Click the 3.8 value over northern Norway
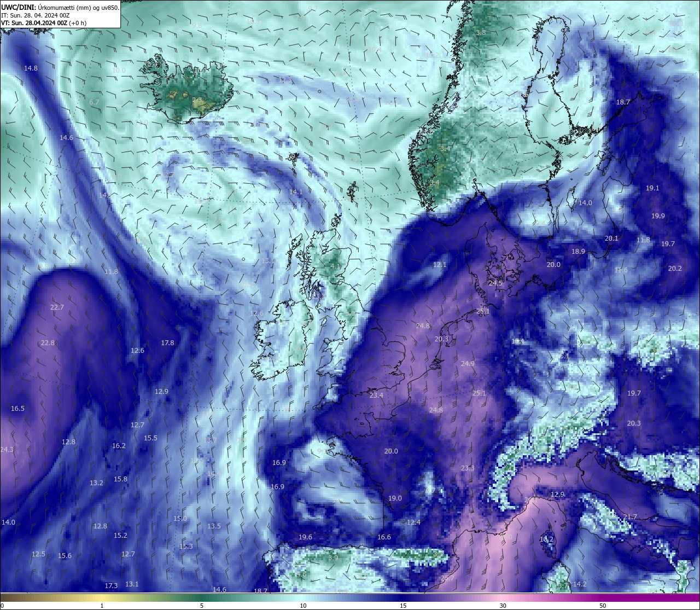Screen dimensions: 700x610 pyautogui.click(x=481, y=33)
